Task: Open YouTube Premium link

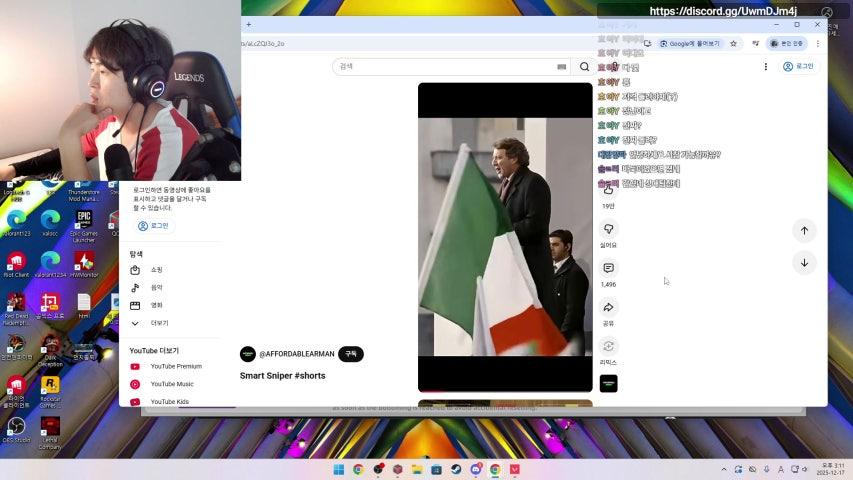Action: pyautogui.click(x=174, y=366)
